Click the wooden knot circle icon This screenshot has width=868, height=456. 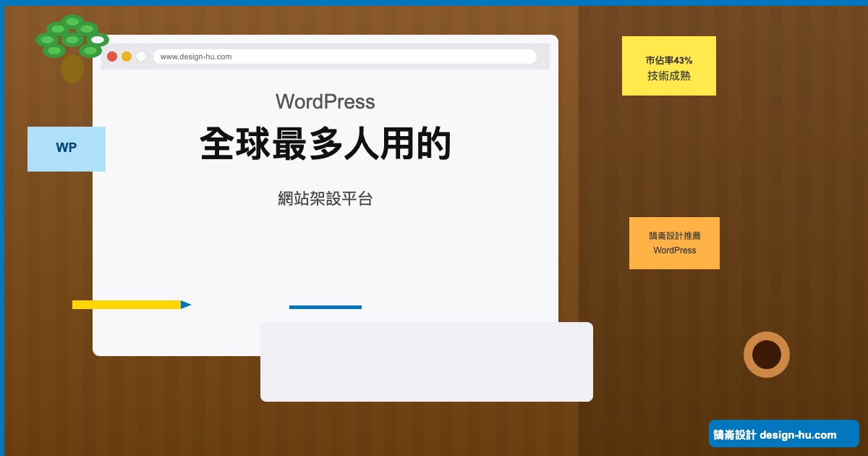click(x=767, y=355)
